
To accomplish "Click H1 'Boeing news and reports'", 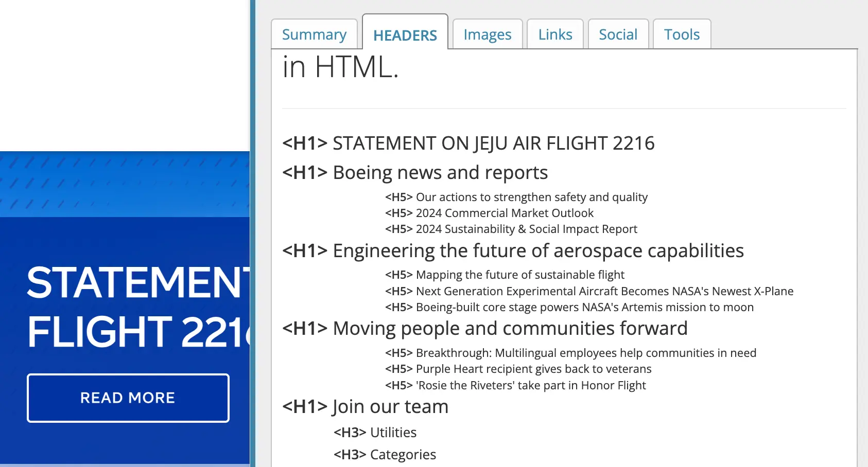I will (x=415, y=172).
